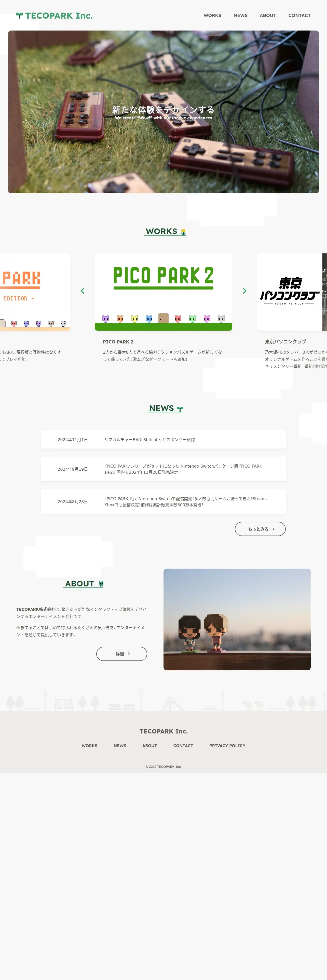The image size is (327, 980).
Task: Open PRIVACY POLICY in the footer
Action: (x=227, y=746)
